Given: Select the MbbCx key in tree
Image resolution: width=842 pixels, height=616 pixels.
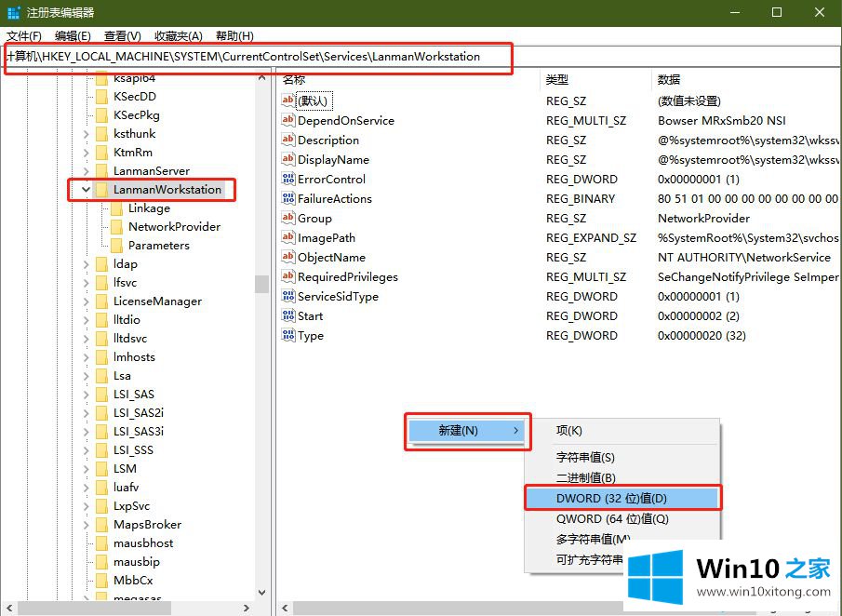Looking at the screenshot, I should pos(133,581).
